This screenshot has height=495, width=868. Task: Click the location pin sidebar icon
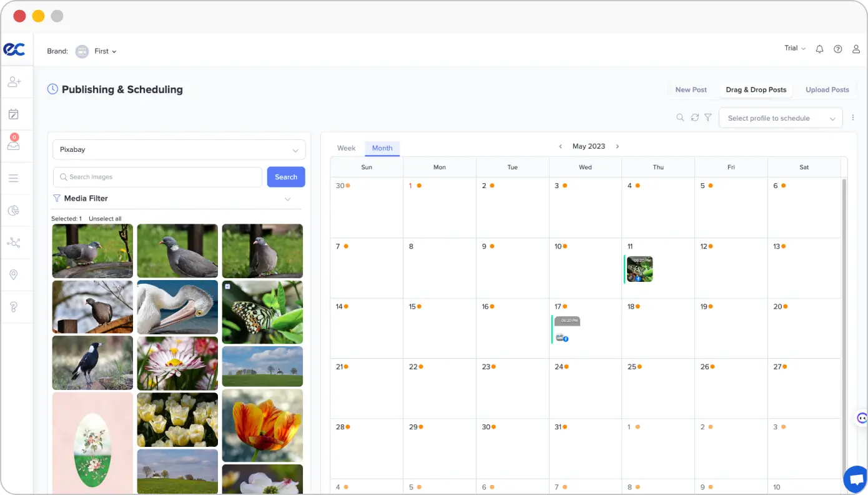tap(17, 274)
